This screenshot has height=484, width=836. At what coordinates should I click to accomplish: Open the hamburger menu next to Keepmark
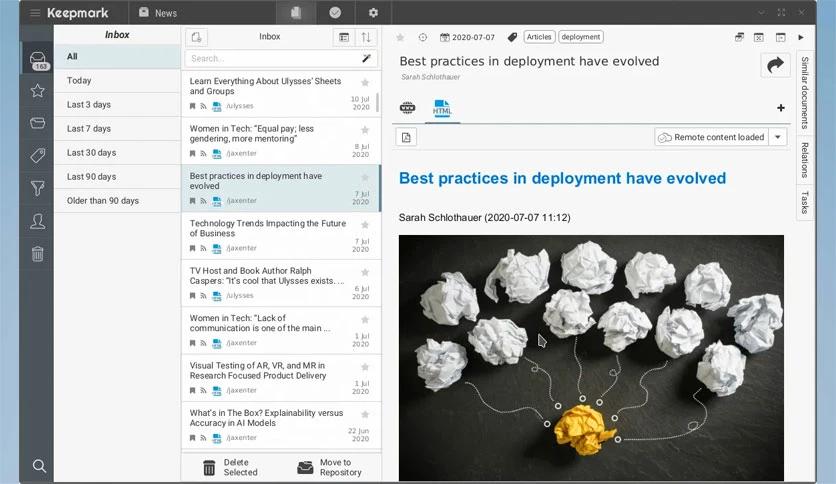[x=35, y=13]
